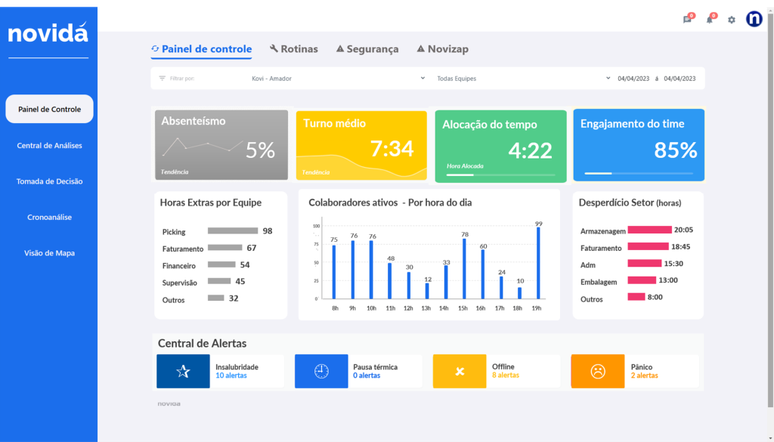774x442 pixels.
Task: Click the filter funnel icon
Action: pos(162,79)
